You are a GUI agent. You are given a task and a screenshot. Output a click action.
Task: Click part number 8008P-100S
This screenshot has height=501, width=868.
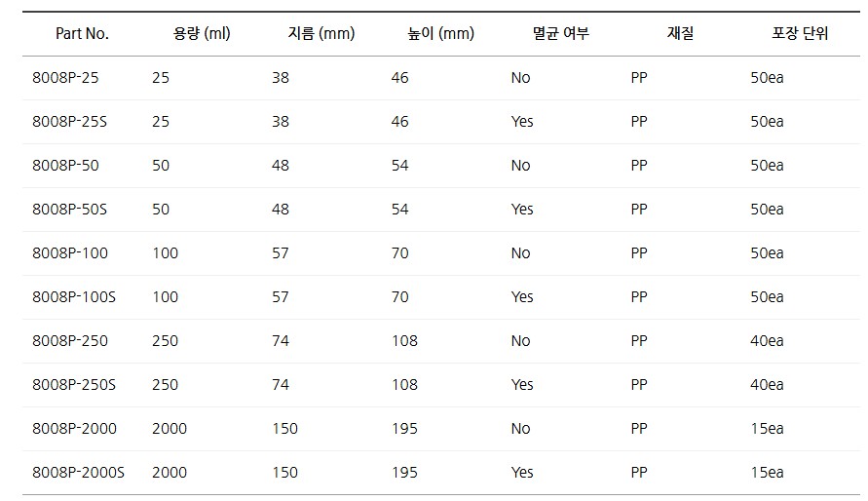pyautogui.click(x=74, y=297)
